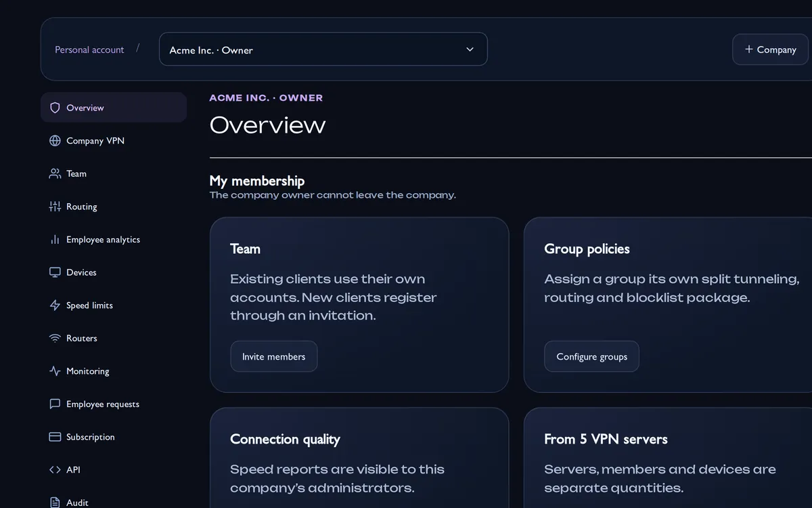The height and width of the screenshot is (508, 812).
Task: Click 'Speed reports are visible' description text
Action: tap(337, 478)
